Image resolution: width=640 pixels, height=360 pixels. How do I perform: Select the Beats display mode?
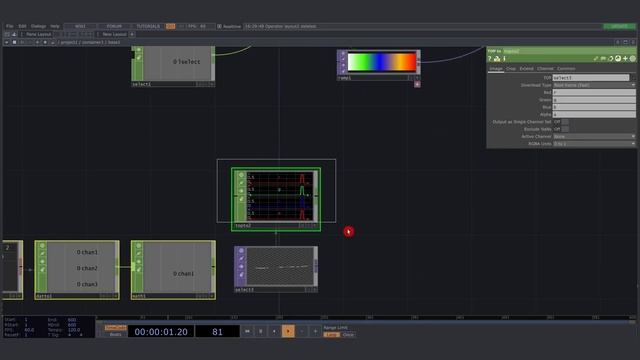[116, 334]
